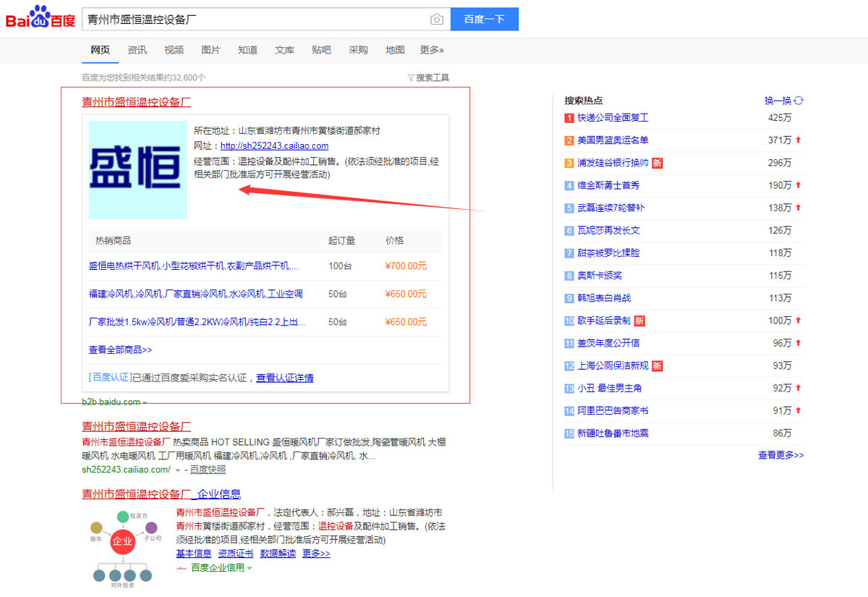Click the 换一换 refresh icon
Image resolution: width=868 pixels, height=597 pixels.
(x=799, y=101)
